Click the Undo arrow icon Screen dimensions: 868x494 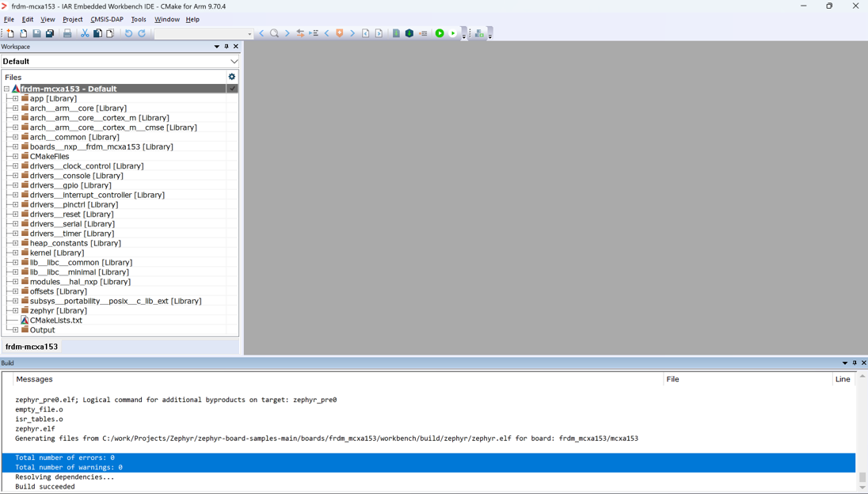128,34
